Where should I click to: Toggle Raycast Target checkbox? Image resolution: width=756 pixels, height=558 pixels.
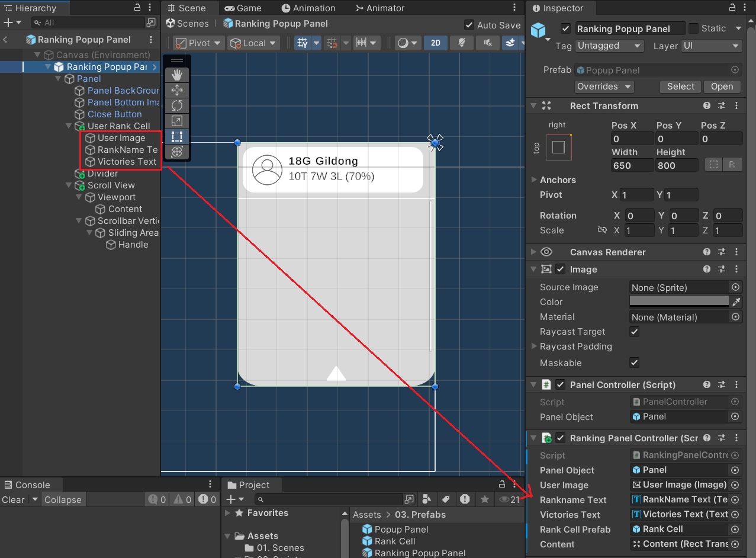635,332
